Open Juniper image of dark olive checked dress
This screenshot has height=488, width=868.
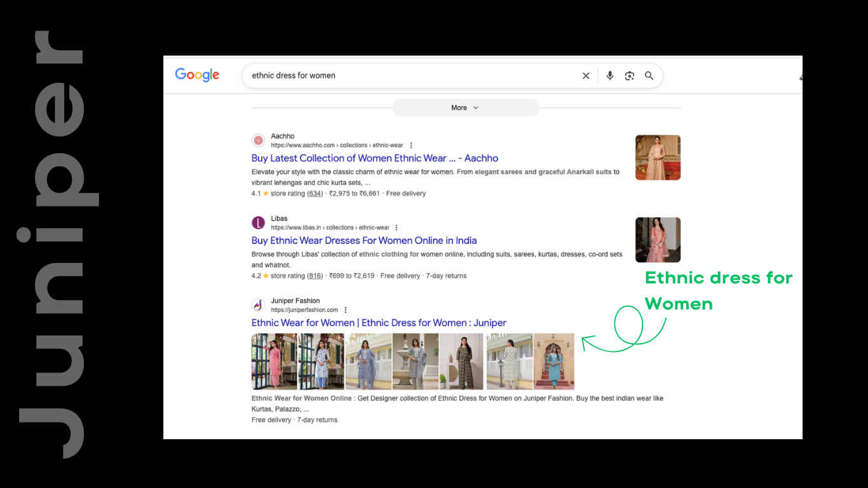[x=462, y=362]
